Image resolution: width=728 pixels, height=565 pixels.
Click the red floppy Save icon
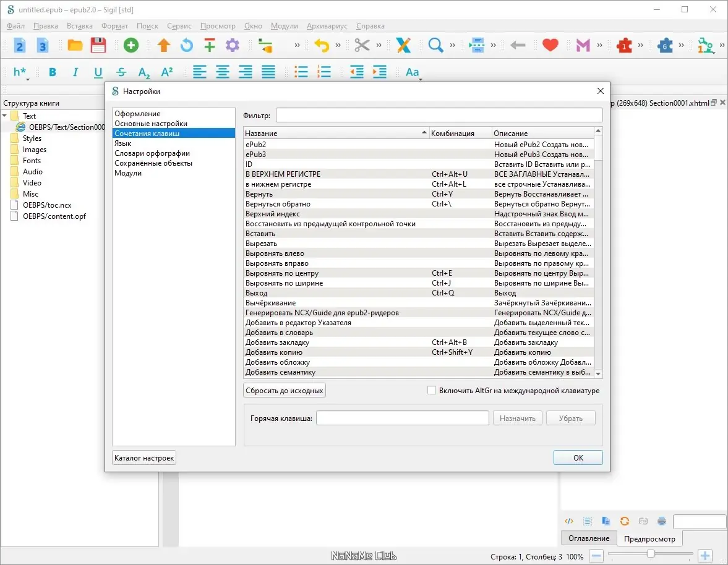tap(98, 46)
